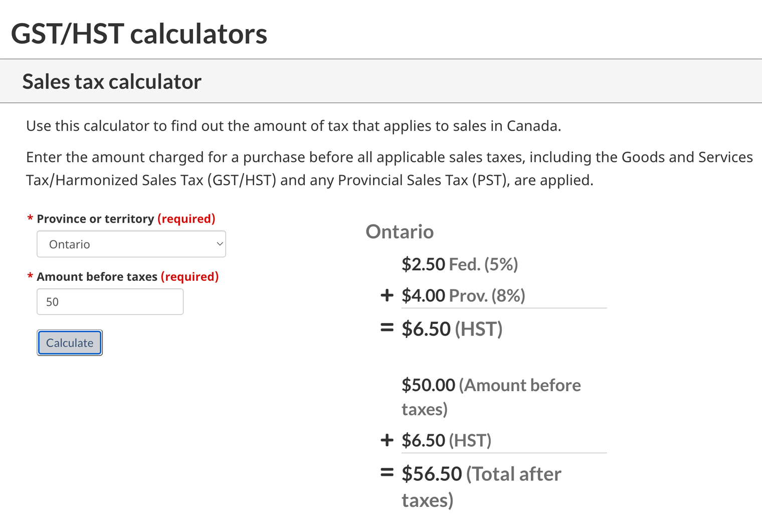Click the $50.00 amount before taxes result
This screenshot has width=762, height=532.
[491, 386]
